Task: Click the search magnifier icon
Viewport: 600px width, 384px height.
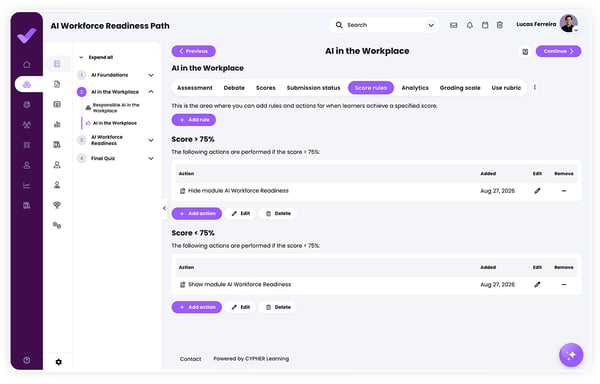Action: [x=339, y=25]
